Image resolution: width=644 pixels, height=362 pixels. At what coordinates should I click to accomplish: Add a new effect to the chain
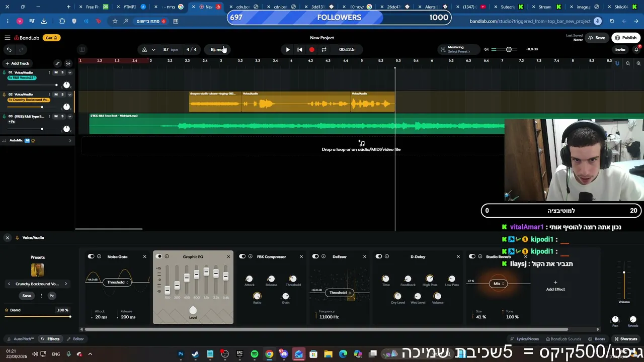[555, 286]
